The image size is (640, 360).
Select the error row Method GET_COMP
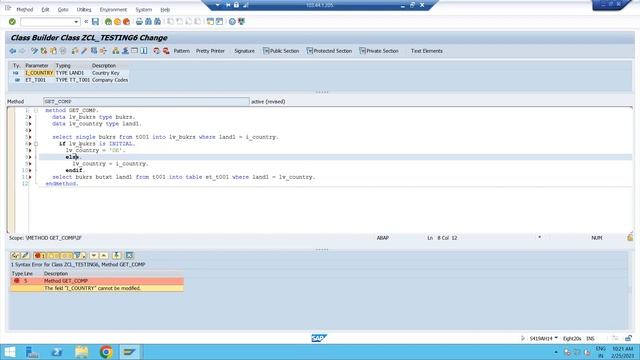[97, 281]
